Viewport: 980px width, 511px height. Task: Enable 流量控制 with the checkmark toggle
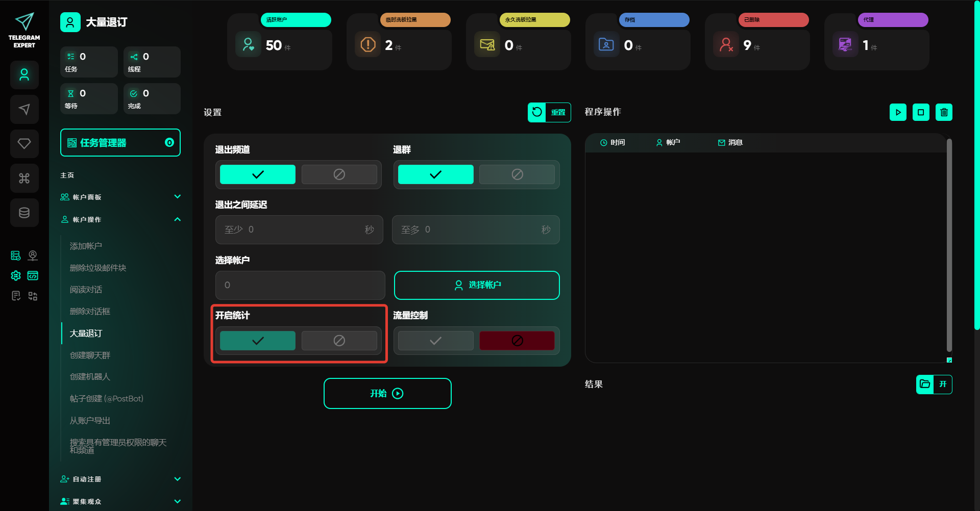point(435,341)
